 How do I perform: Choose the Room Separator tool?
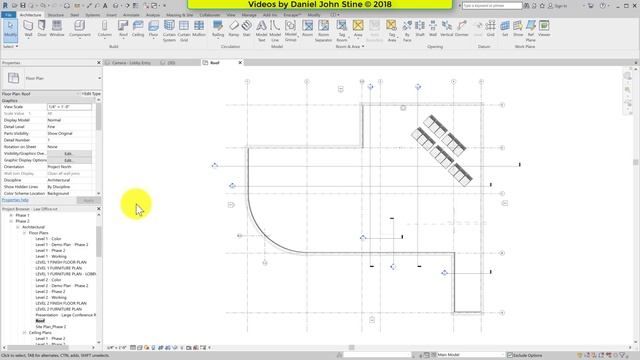click(323, 31)
